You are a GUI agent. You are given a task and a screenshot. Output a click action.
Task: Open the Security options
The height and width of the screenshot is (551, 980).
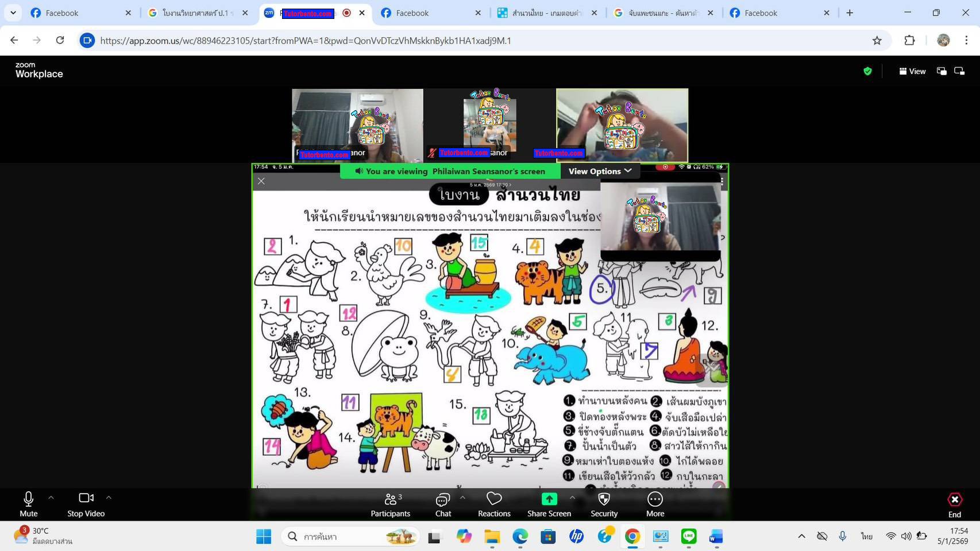(x=603, y=504)
